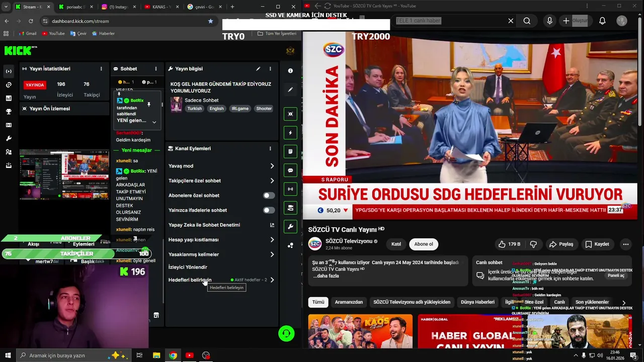Click the store icon below the chat panel
This screenshot has height=362, width=644.
pyautogui.click(x=156, y=315)
